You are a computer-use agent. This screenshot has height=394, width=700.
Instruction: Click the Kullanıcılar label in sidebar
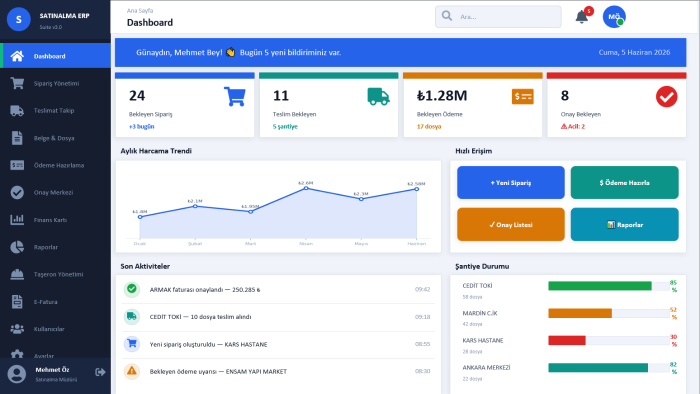click(x=49, y=329)
